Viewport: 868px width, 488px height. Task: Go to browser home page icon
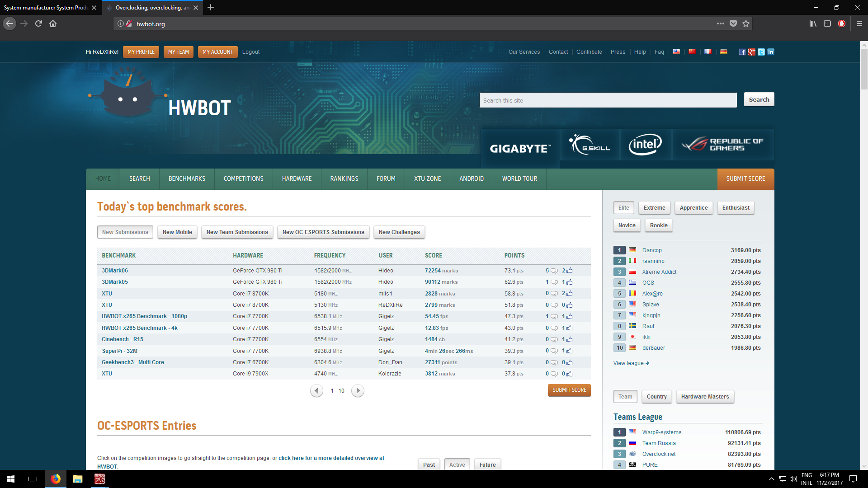(x=53, y=23)
